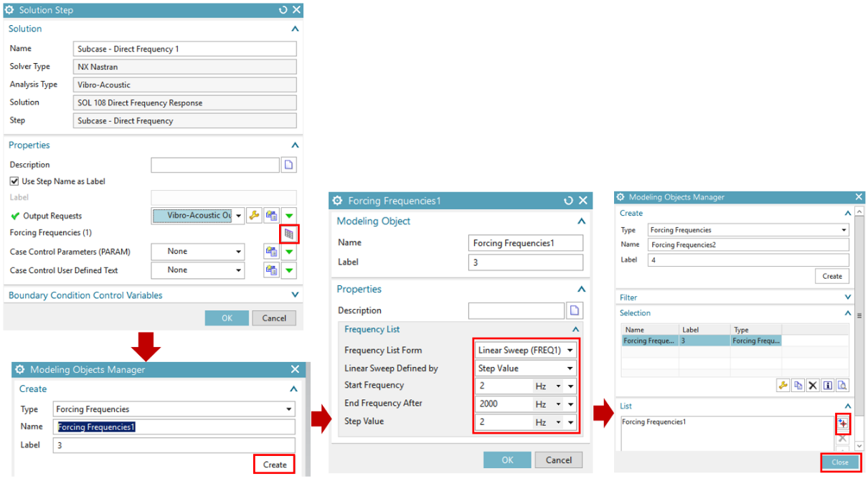Open Linear Sweep Defined by dropdown
The height and width of the screenshot is (481, 868).
pos(526,368)
